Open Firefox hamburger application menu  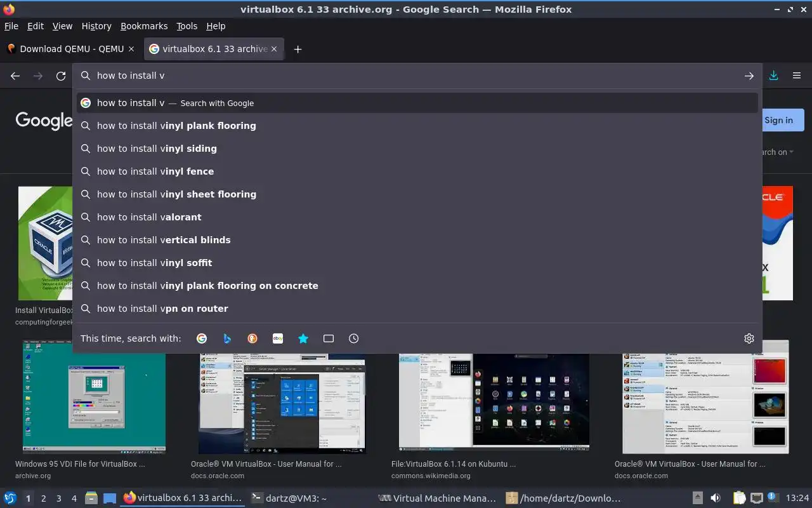pos(797,76)
